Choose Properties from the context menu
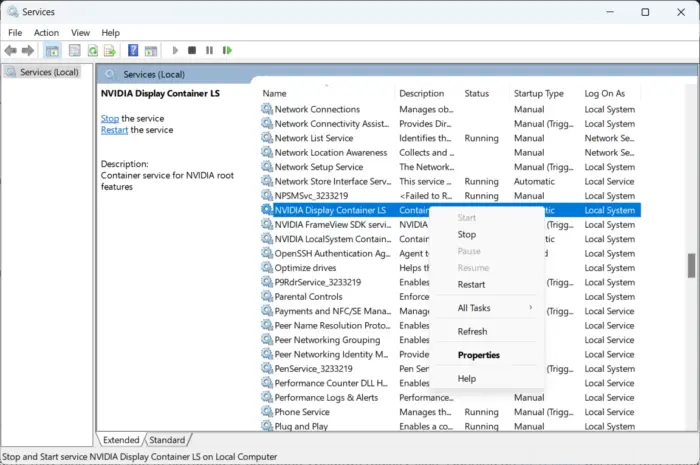Screen dimensions: 700x465 point(478,355)
